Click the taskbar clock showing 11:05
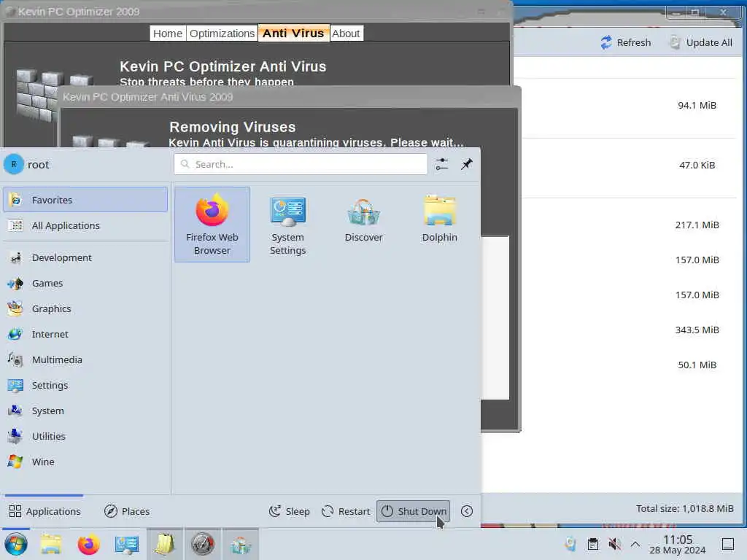Image resolution: width=747 pixels, height=560 pixels. click(678, 544)
